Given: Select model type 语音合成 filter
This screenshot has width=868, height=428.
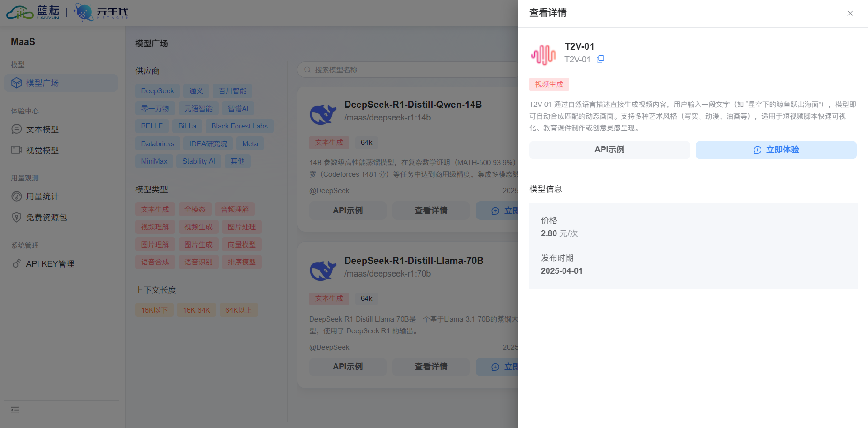Looking at the screenshot, I should click(x=155, y=262).
